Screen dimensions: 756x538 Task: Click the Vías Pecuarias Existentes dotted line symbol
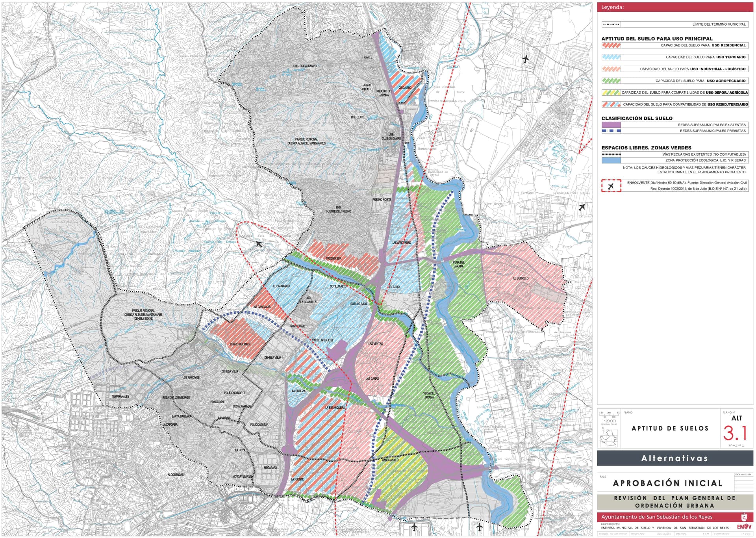click(611, 154)
